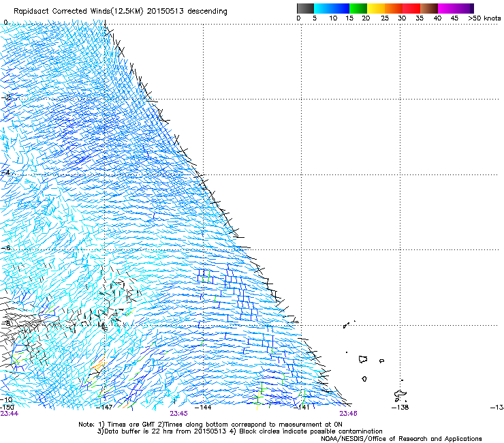Viewport: 504px width, 443px height.
Task: Click the chart title ending in '20150513 descending'
Action: point(121,12)
